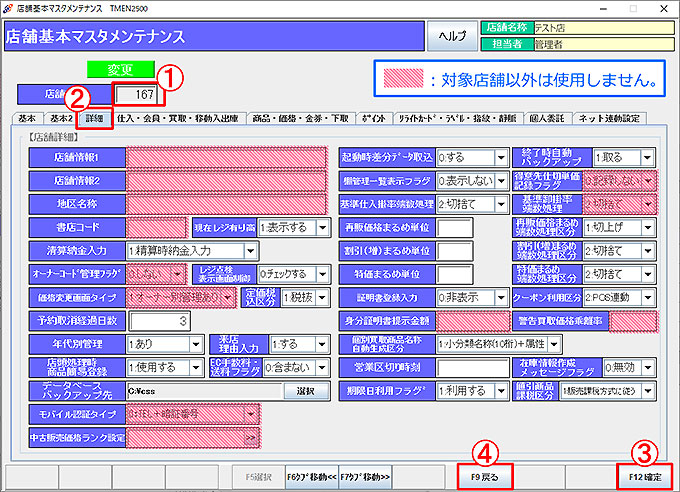680x492 pixels.
Task: Click the F9 戻る back button
Action: pyautogui.click(x=484, y=477)
